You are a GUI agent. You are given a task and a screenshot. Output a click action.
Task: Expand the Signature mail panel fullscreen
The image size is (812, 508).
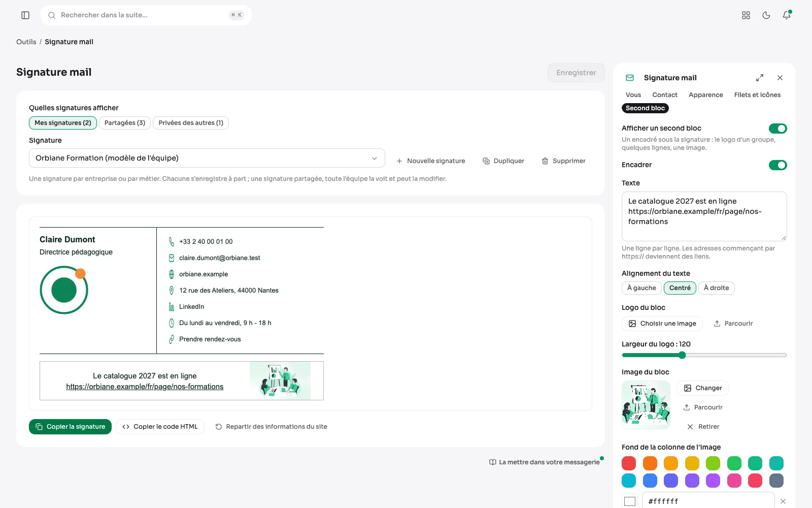(x=760, y=78)
